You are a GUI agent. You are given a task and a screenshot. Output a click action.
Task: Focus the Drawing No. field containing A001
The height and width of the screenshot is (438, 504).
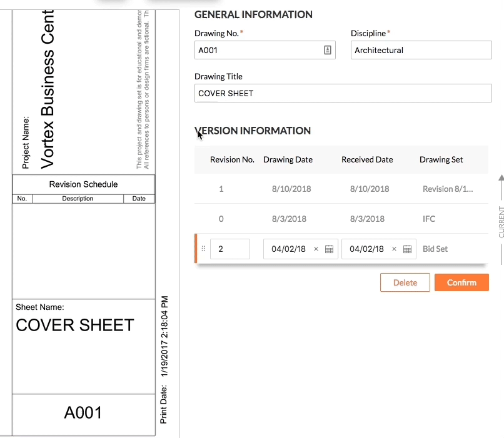pyautogui.click(x=256, y=51)
